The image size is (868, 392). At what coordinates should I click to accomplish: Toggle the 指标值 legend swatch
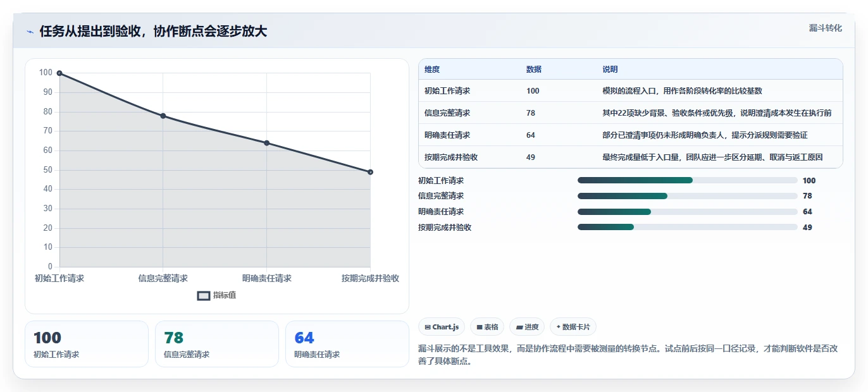204,295
